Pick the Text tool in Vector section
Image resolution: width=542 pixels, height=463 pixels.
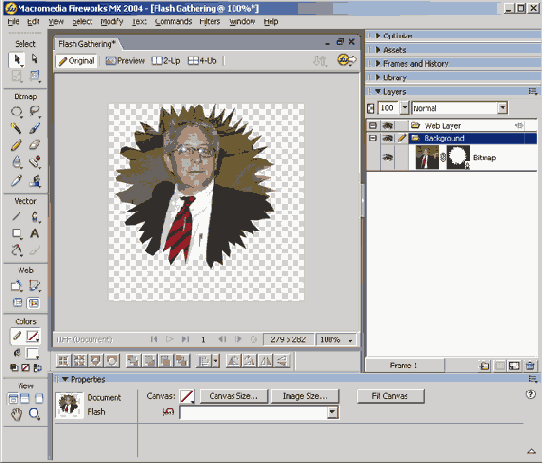point(34,234)
